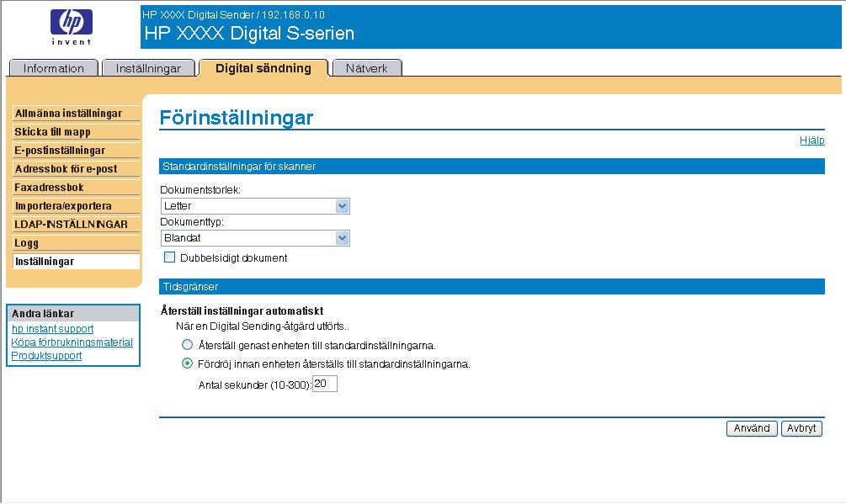The height and width of the screenshot is (504, 846).
Task: Click the Använd button
Action: pyautogui.click(x=752, y=428)
